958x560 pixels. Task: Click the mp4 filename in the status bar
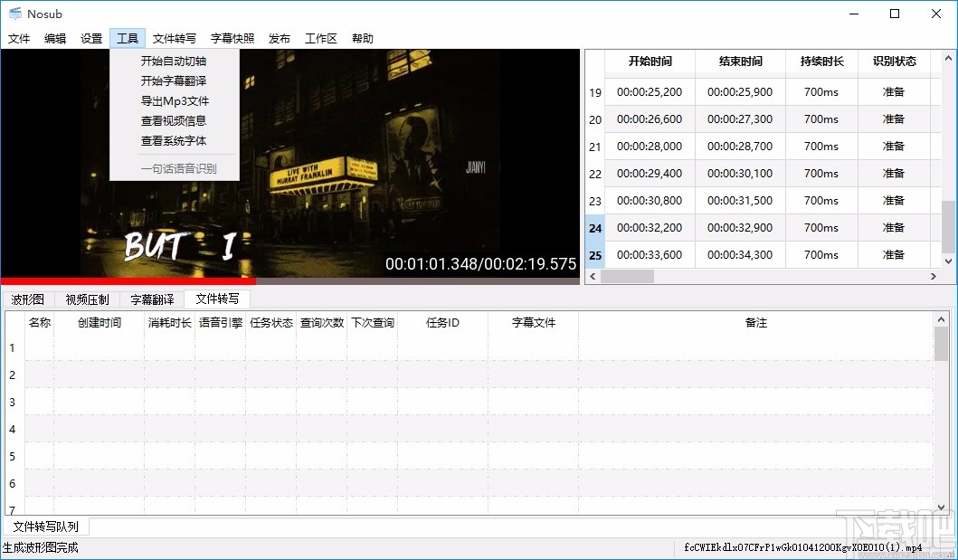click(803, 547)
